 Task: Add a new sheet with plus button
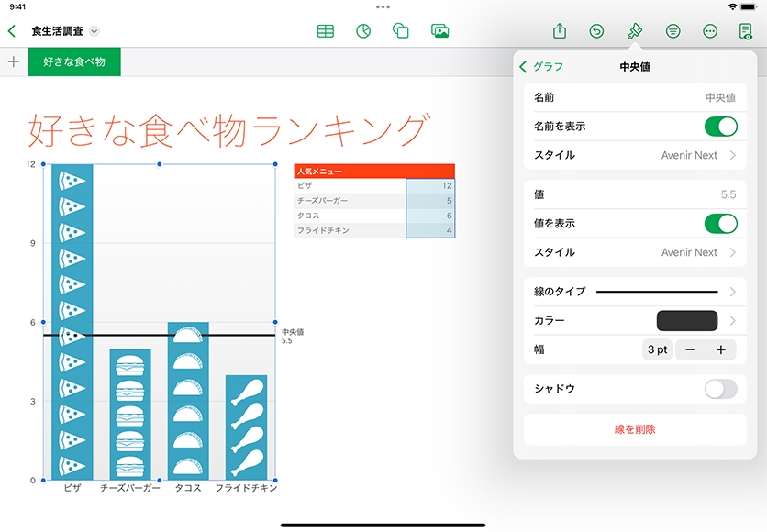click(14, 62)
